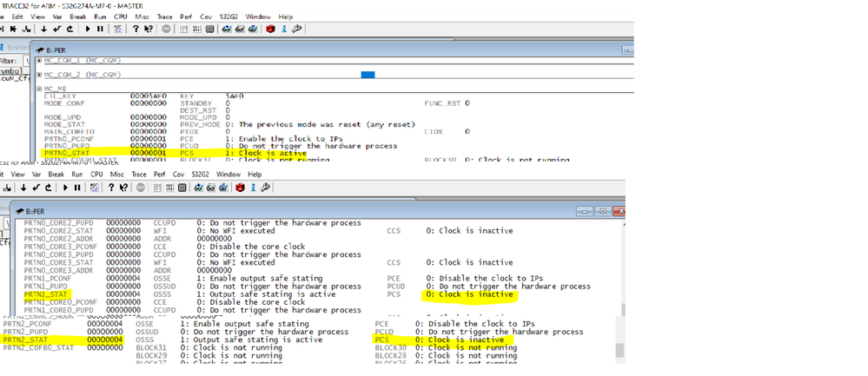Expand the MC_CGM_1 tree node

tap(39, 60)
